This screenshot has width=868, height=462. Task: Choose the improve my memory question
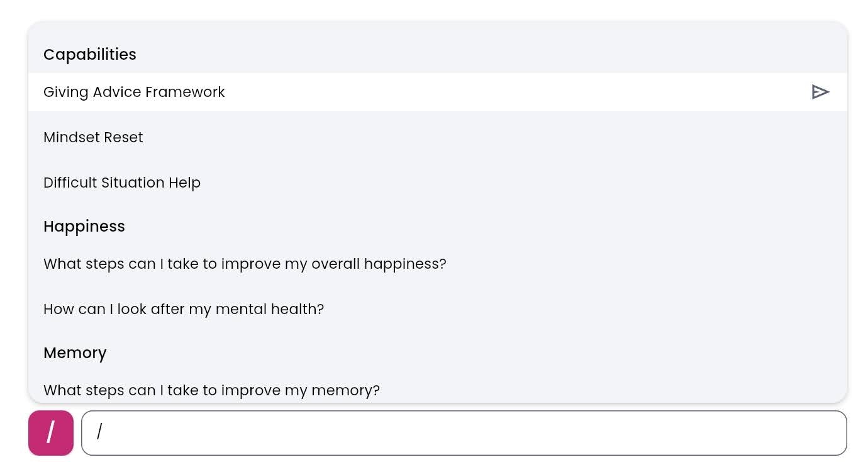tap(438, 390)
